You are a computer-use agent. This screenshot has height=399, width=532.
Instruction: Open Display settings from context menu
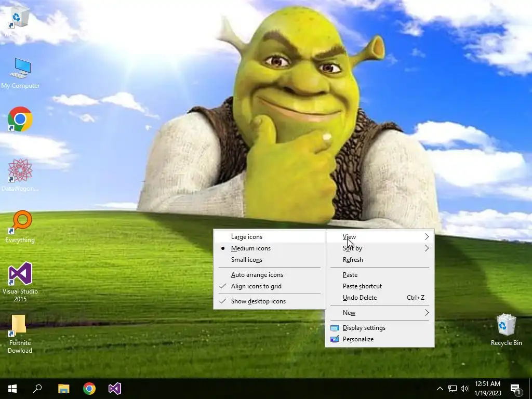pyautogui.click(x=380, y=328)
